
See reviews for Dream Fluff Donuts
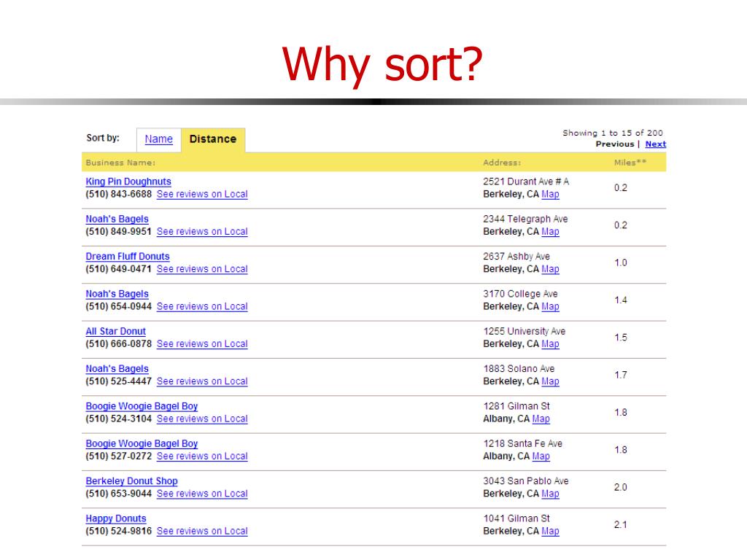coord(202,269)
